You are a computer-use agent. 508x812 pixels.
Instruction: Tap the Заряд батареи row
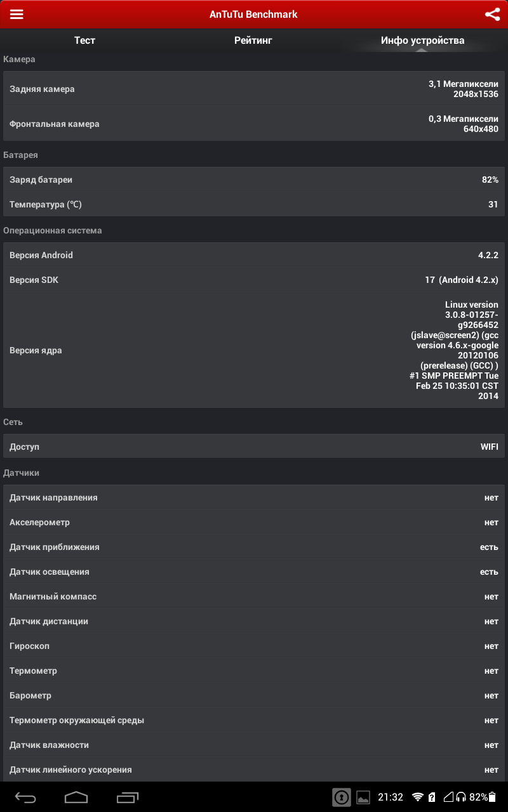click(x=254, y=180)
